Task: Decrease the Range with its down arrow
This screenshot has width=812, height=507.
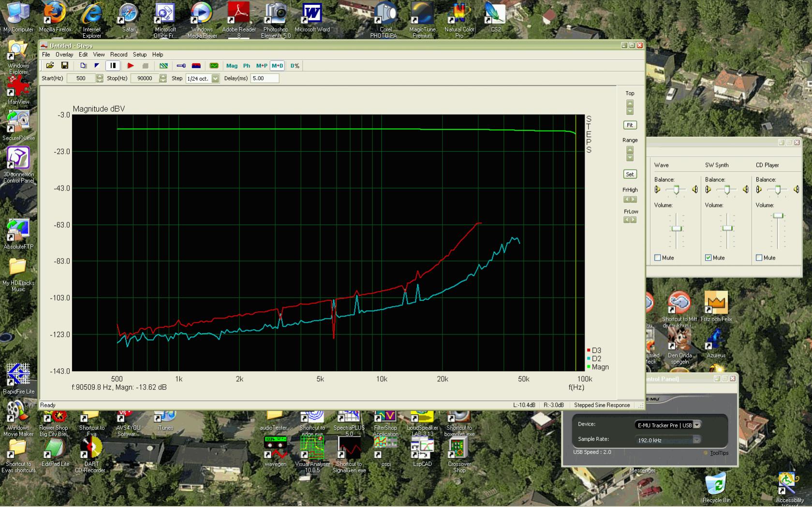Action: pyautogui.click(x=630, y=158)
